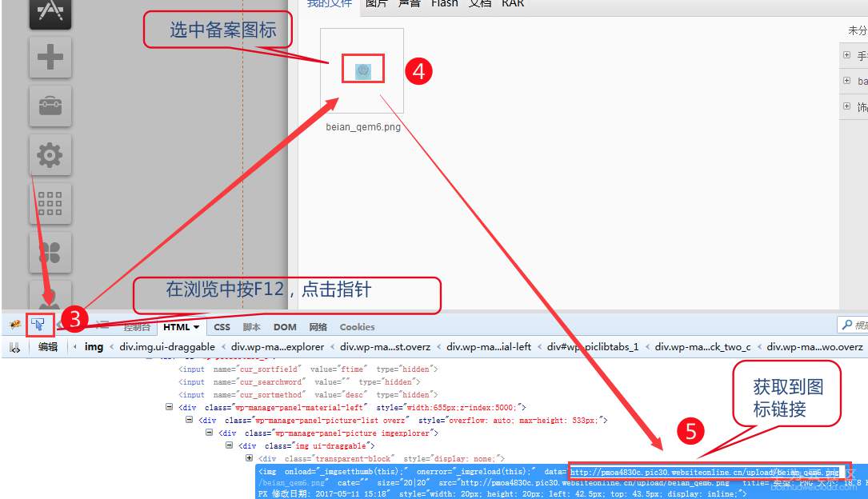Open the compass-style icon in the left sidebar

tap(50, 12)
